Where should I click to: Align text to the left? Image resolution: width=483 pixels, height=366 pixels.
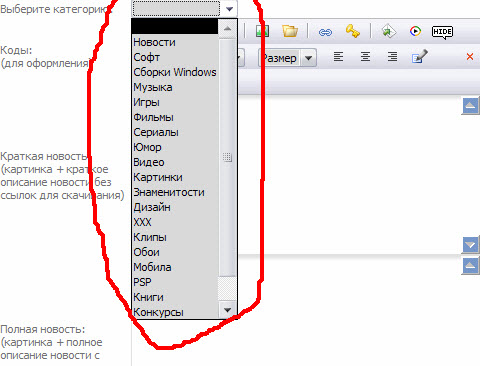tap(338, 57)
